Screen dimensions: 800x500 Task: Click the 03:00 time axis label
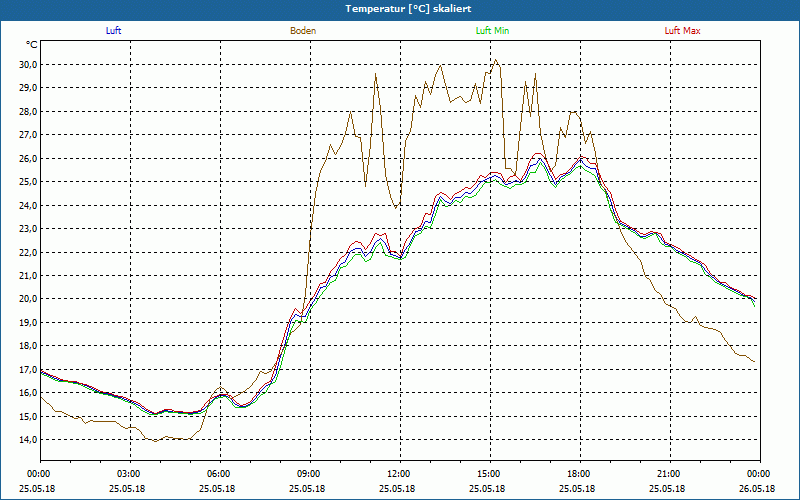[130, 474]
